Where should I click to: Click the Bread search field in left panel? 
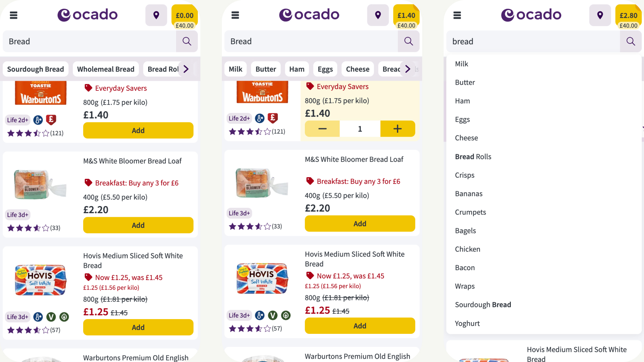point(90,41)
